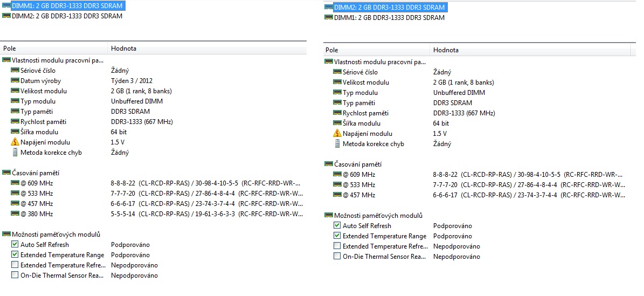
Task: Click Sériové číslo memory icon in DIMM1-highlighted pane
Action: 15,70
